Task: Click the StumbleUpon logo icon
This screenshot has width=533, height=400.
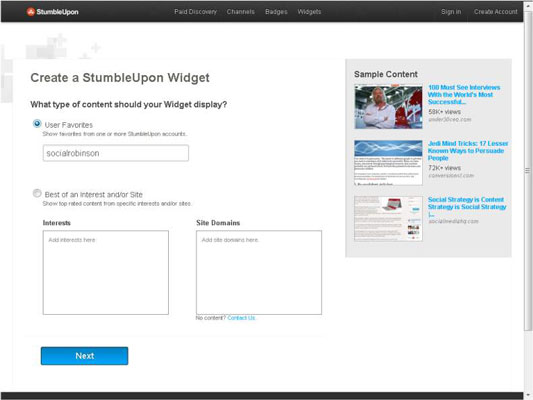Action: pos(31,12)
